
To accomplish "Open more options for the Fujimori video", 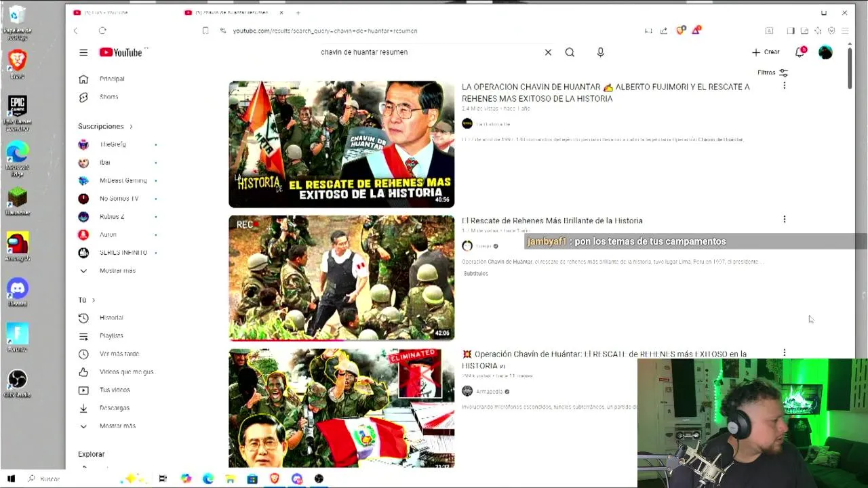I will coord(785,86).
